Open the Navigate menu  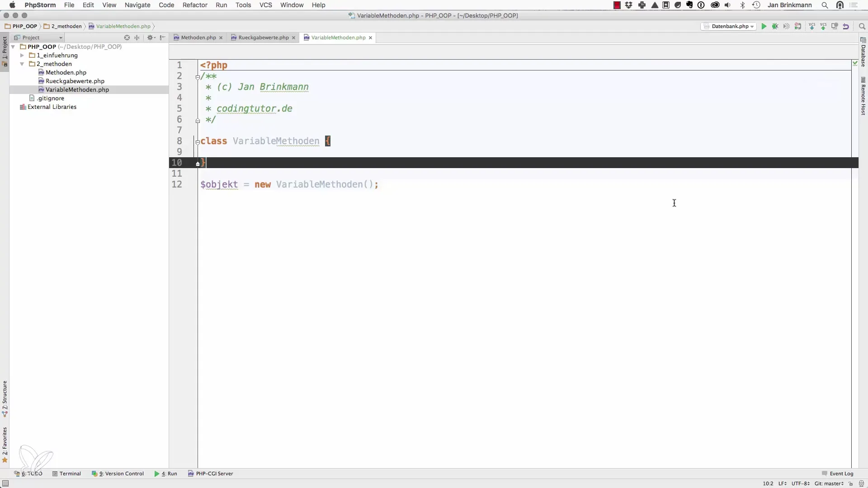tap(137, 5)
